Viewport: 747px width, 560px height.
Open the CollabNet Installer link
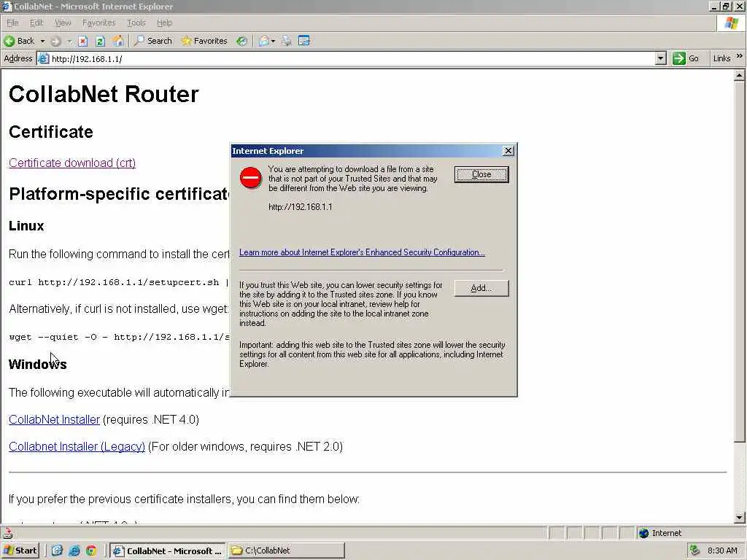54,419
